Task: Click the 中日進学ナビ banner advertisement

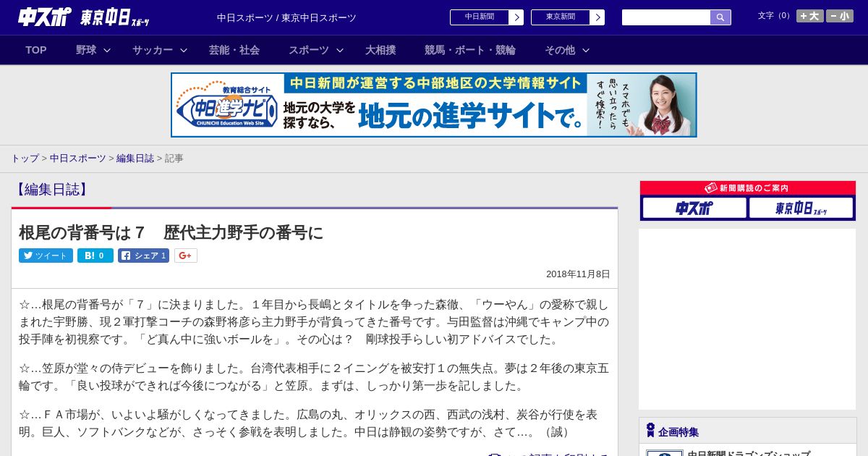Action: pyautogui.click(x=434, y=105)
